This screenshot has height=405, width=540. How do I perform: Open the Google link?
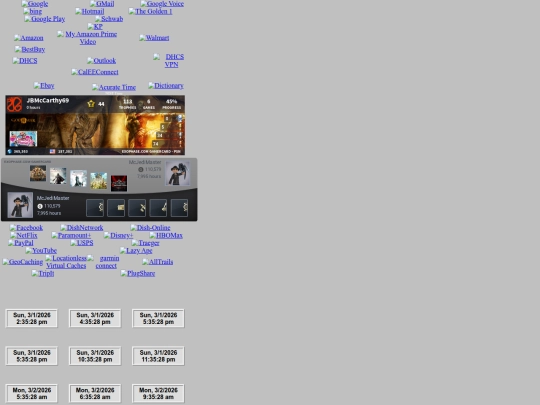tap(35, 4)
